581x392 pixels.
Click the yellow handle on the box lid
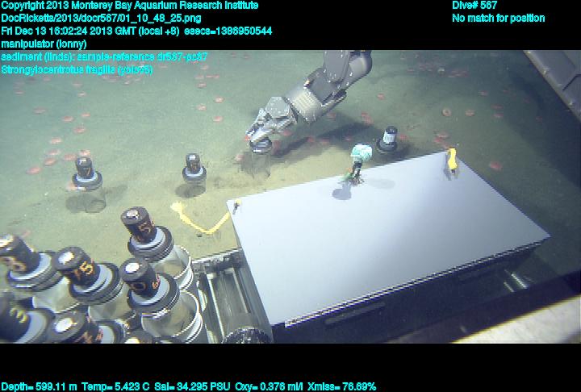tap(451, 160)
